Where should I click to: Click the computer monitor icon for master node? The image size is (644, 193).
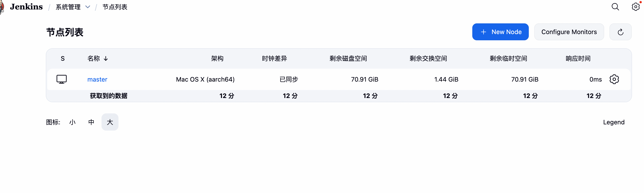[62, 79]
